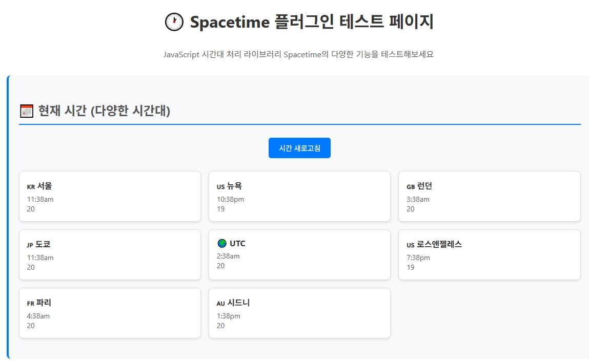This screenshot has height=364, width=589.
Task: Click the JP flag badge for 도쿄
Action: 30,245
